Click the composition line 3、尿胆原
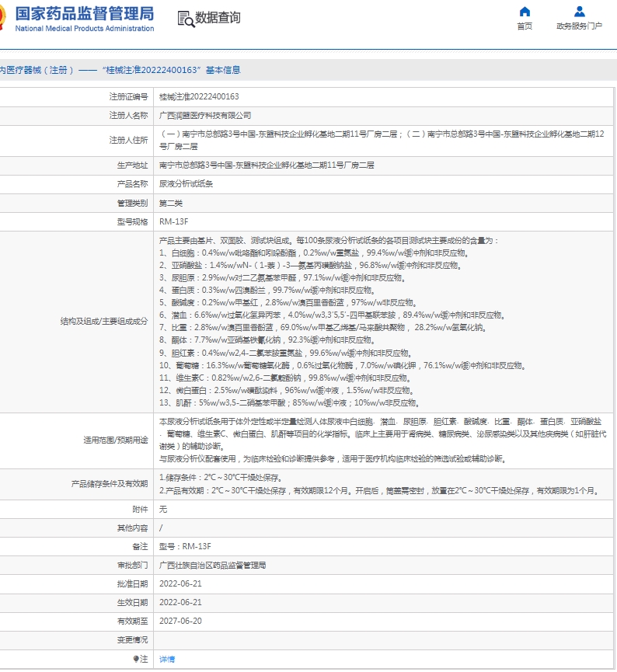The height and width of the screenshot is (672, 617). [284, 277]
